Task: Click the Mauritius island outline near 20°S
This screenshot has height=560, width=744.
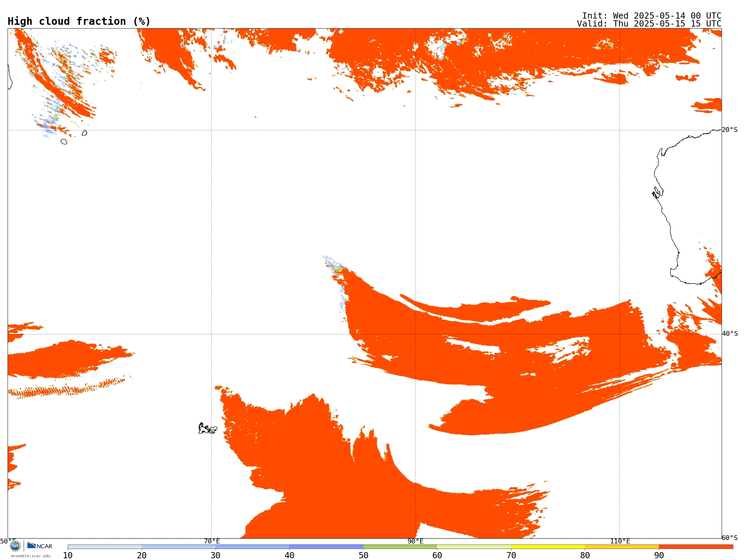Action: [84, 133]
